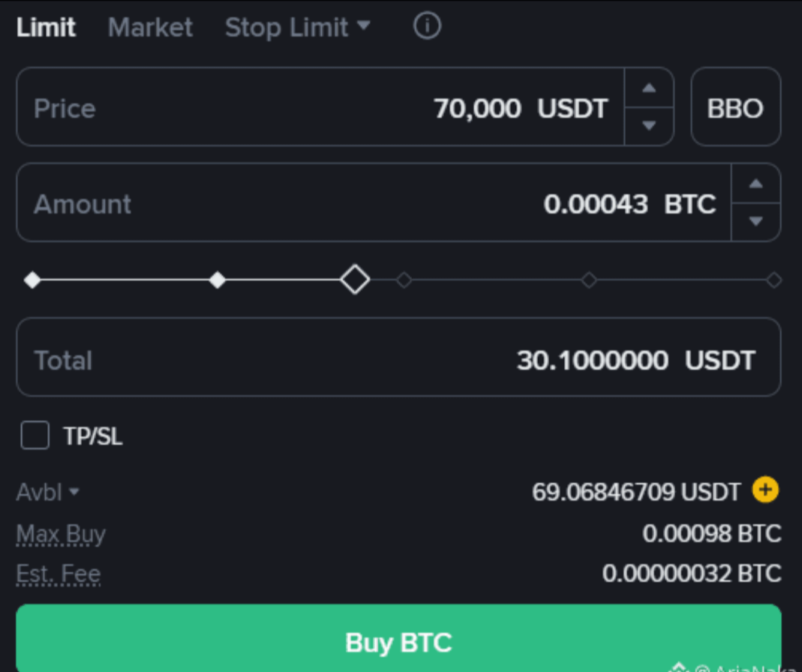Switch to the Limit order tab

(x=46, y=28)
